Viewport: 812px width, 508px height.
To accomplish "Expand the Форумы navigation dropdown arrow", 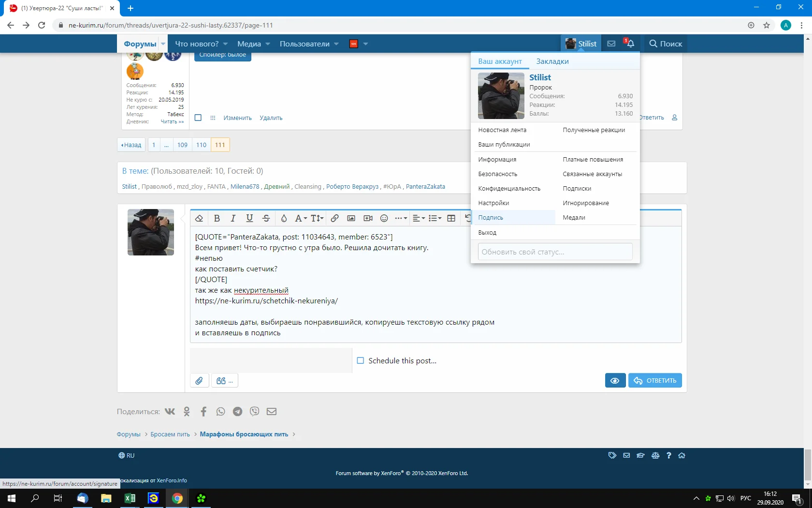I will pyautogui.click(x=163, y=44).
